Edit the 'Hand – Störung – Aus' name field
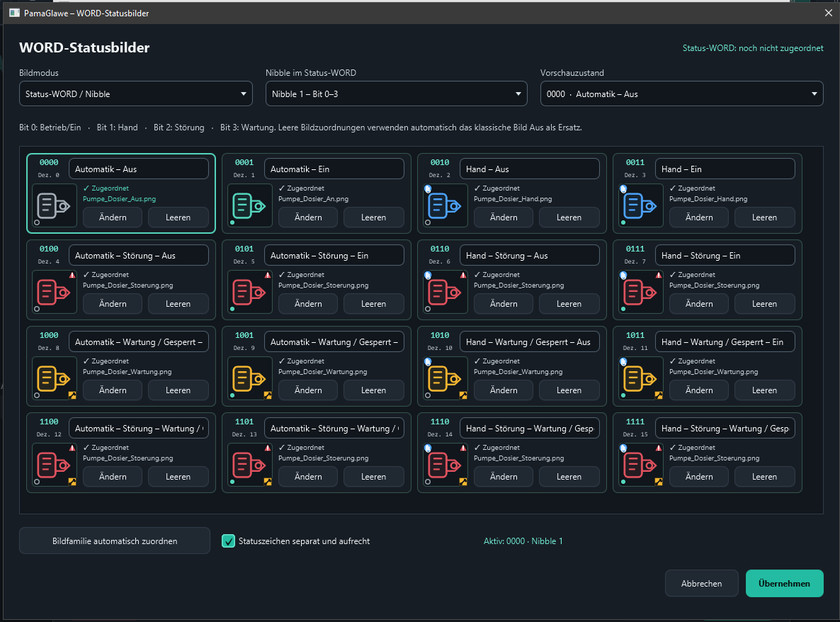Image resolution: width=840 pixels, height=622 pixels. tap(529, 256)
